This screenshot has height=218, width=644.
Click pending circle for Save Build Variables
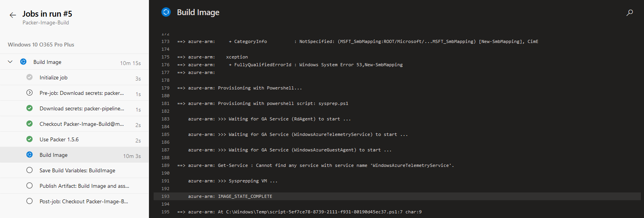point(29,170)
